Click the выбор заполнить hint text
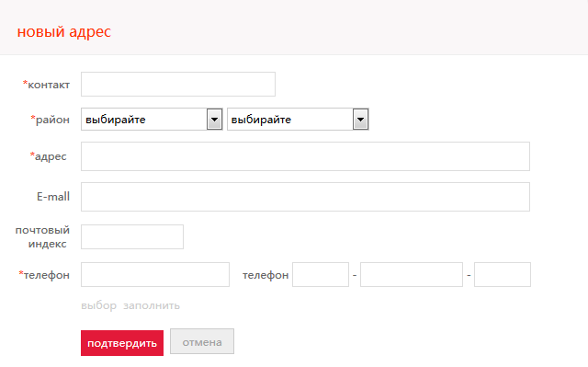Image resolution: width=588 pixels, height=367 pixels. click(x=130, y=305)
